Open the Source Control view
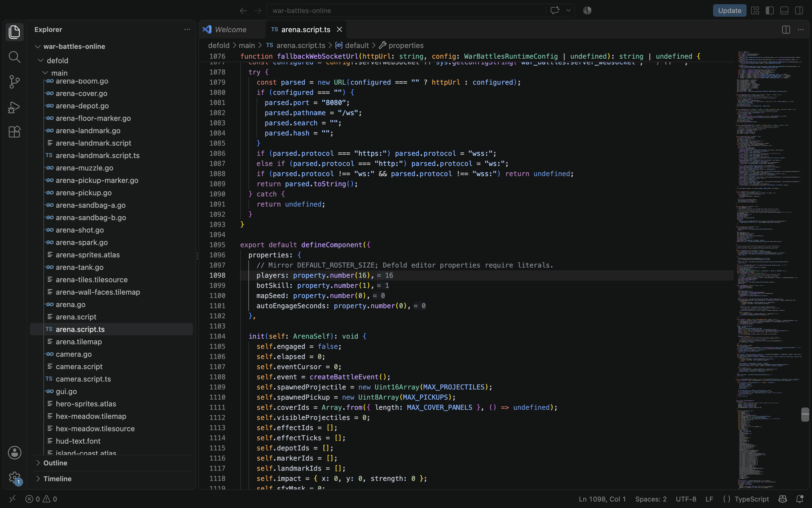The height and width of the screenshot is (508, 812). point(14,82)
